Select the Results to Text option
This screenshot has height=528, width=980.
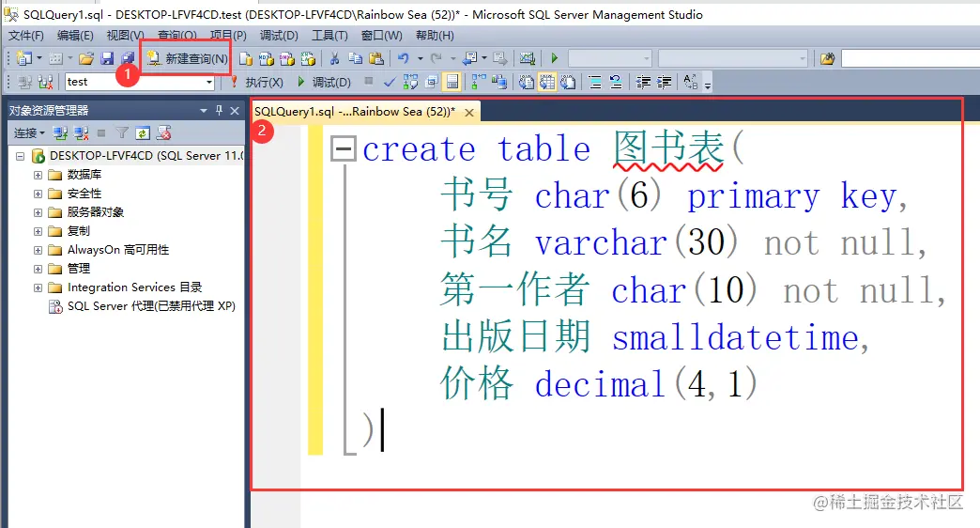527,82
